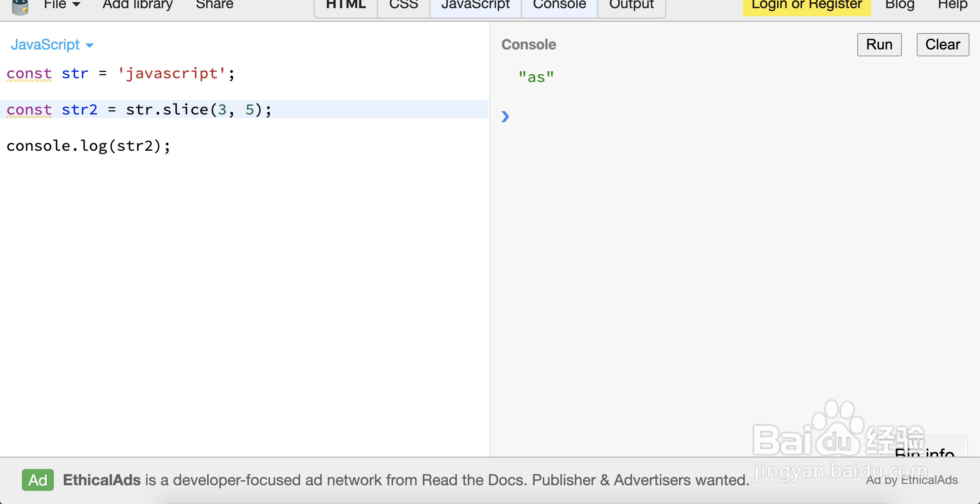Viewport: 980px width, 504px height.
Task: Toggle the JavaScript panel tab
Action: 475,6
